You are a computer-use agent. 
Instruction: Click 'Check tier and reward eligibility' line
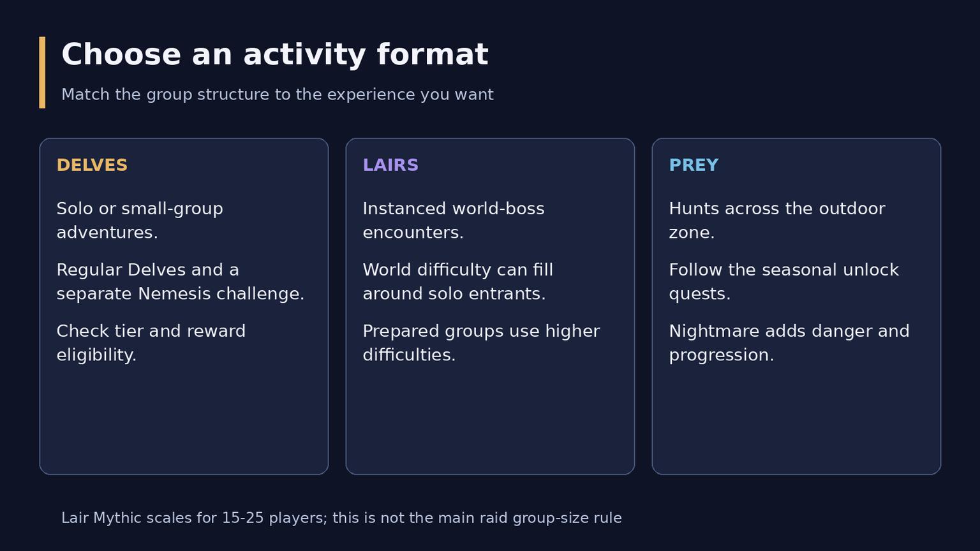(151, 343)
